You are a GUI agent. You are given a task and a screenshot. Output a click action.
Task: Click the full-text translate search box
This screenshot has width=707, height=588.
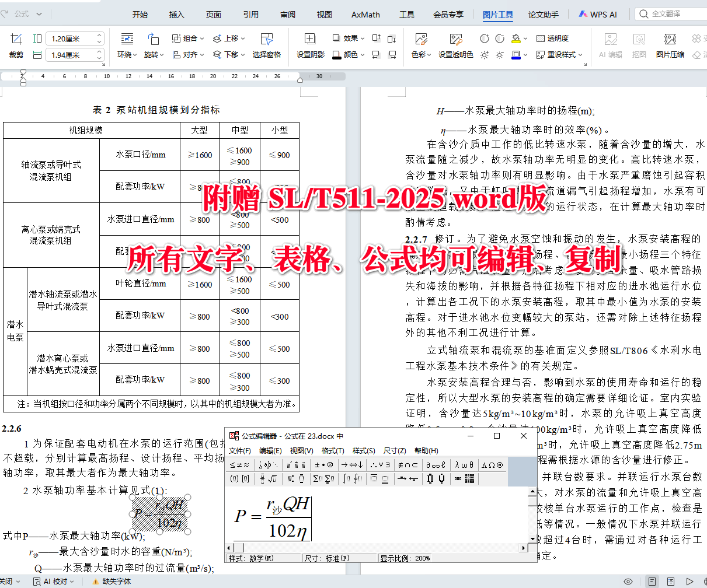pyautogui.click(x=671, y=14)
